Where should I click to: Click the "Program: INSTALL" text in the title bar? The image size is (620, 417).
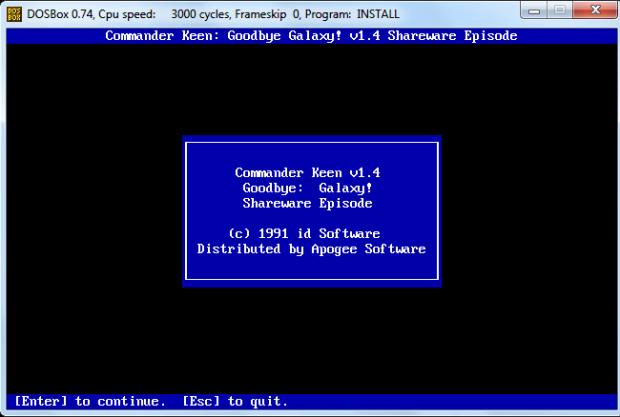(x=356, y=14)
